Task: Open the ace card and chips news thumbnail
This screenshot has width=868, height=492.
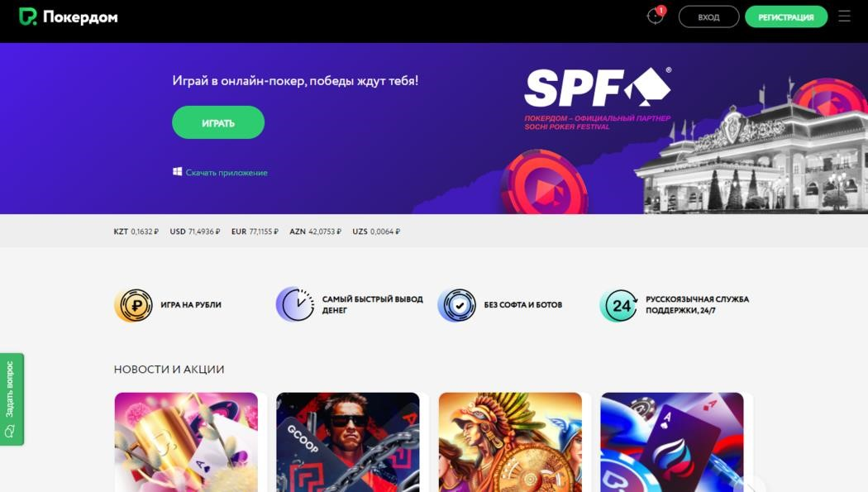Action: coord(672,442)
